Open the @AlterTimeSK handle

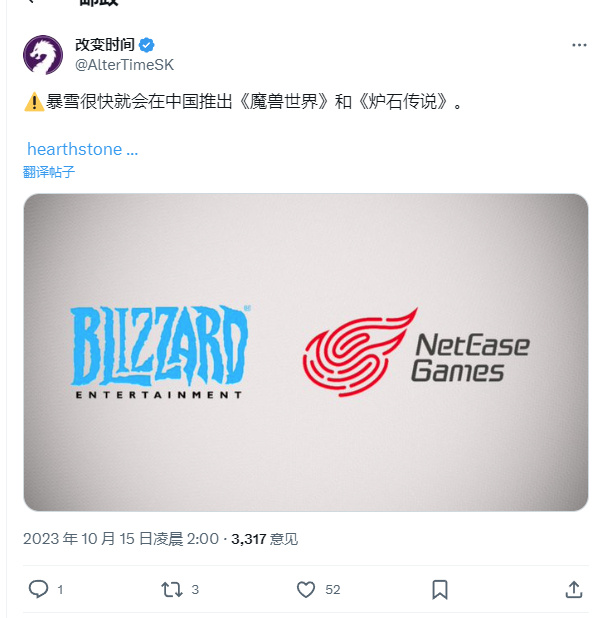tap(124, 65)
